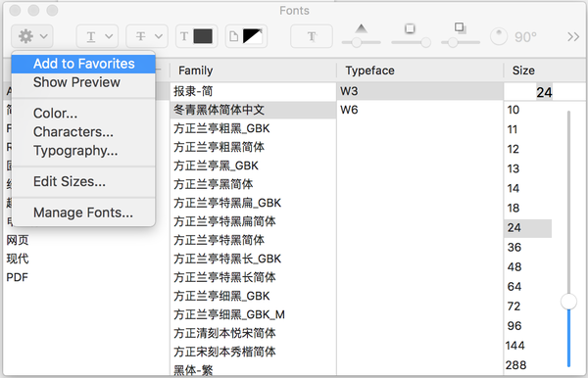
Task: Select the 方正兰亭粗黑简体 font family
Action: click(253, 147)
